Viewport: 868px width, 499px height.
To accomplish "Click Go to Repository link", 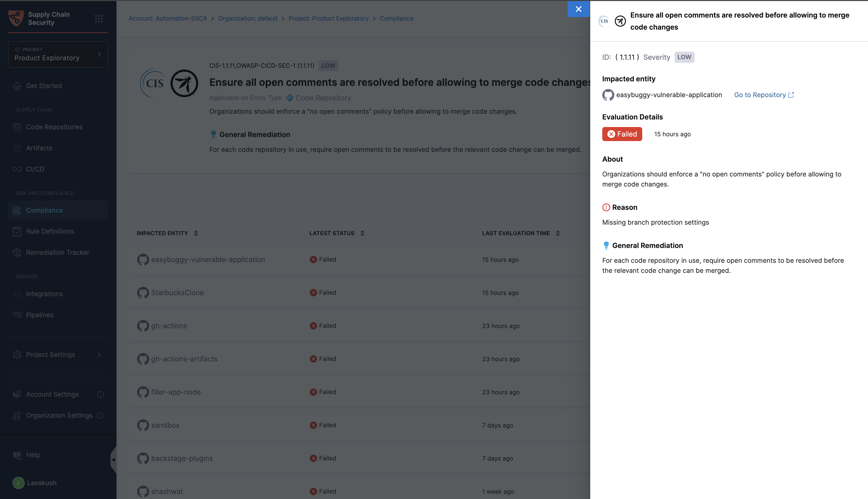I will pos(760,95).
